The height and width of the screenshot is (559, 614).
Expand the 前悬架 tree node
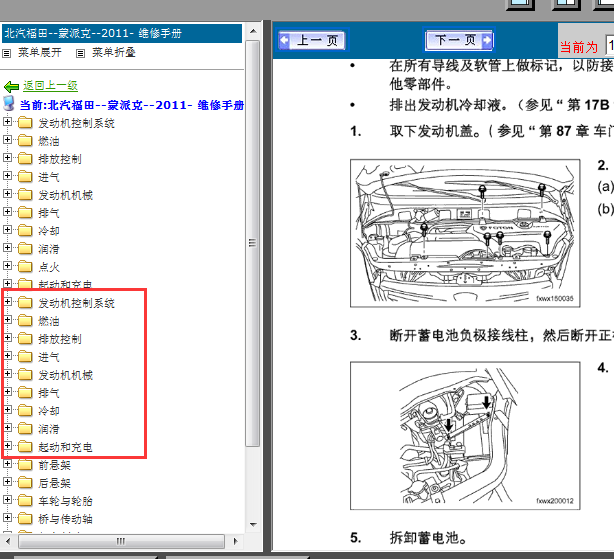point(7,463)
